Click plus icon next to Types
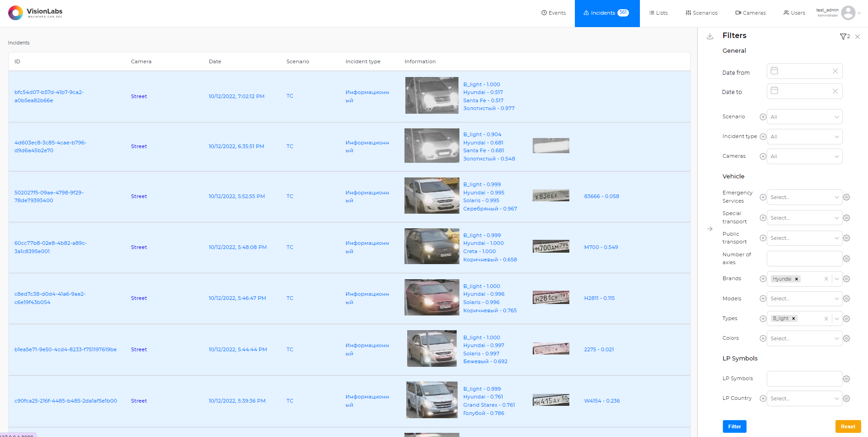The width and height of the screenshot is (868, 437). pos(763,319)
